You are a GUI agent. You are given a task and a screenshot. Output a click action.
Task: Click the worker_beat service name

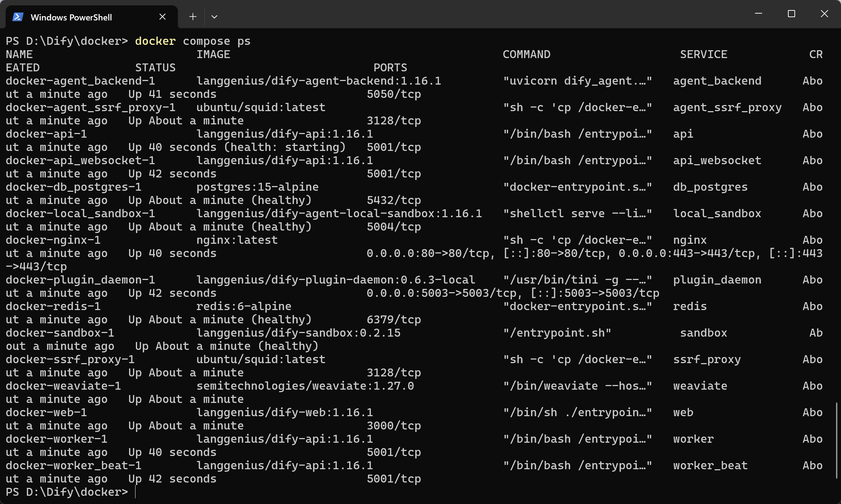(711, 466)
